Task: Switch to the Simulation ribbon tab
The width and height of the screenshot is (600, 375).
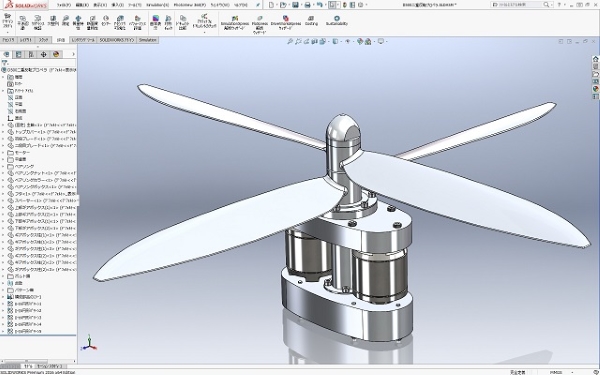Action: pyautogui.click(x=147, y=40)
